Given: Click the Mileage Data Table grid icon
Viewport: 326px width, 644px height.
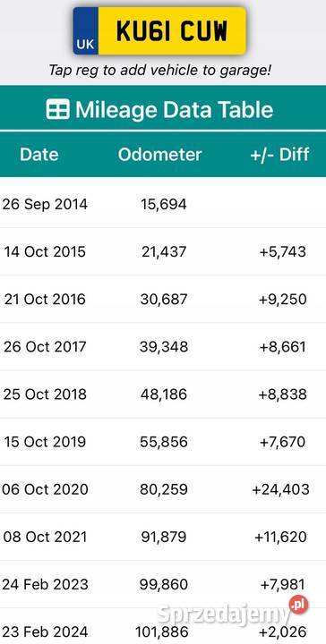Looking at the screenshot, I should [x=58, y=109].
